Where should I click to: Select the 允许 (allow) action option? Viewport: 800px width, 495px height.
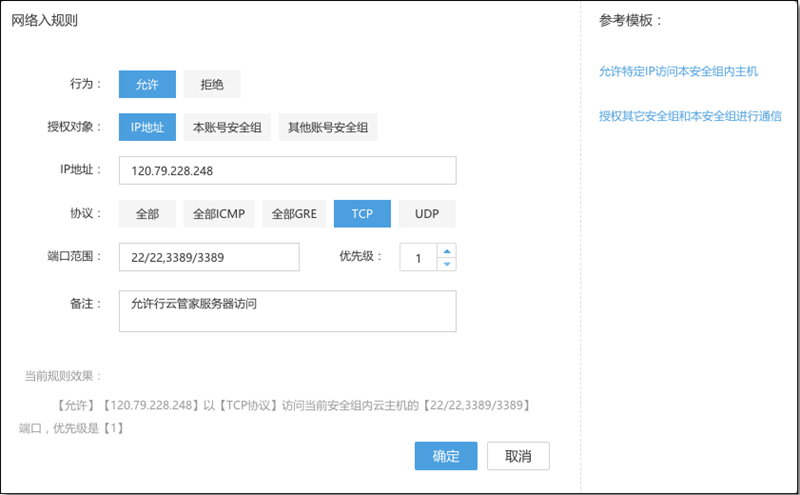[147, 84]
